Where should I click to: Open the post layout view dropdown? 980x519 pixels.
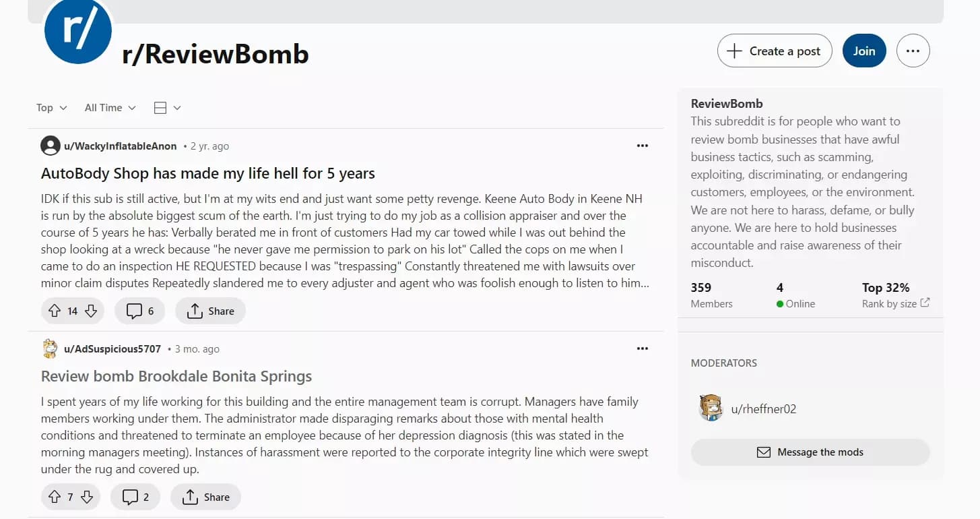point(166,108)
